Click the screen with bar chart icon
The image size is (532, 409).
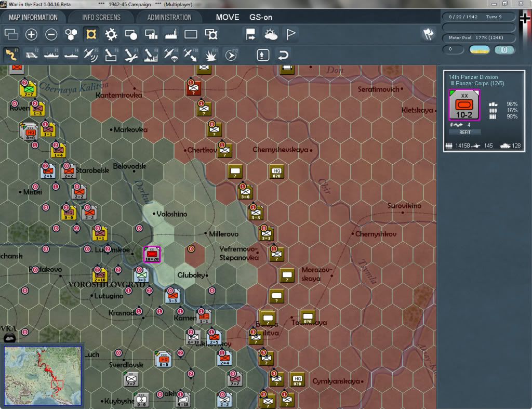(151, 34)
